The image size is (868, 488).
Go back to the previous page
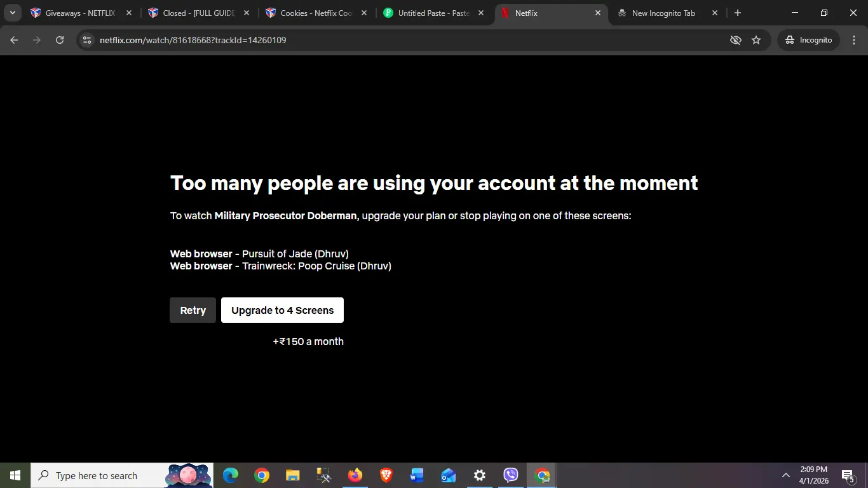(14, 40)
